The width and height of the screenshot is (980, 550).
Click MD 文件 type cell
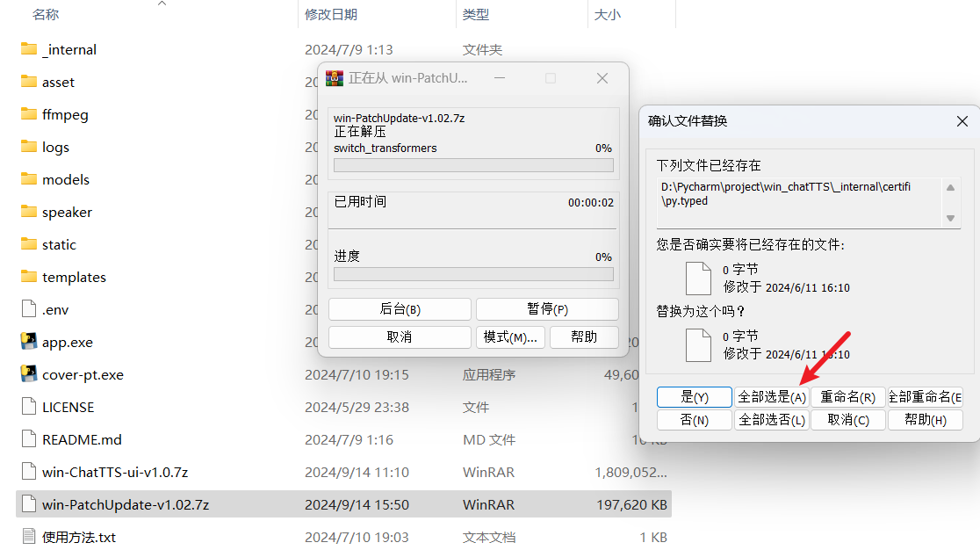pyautogui.click(x=489, y=439)
